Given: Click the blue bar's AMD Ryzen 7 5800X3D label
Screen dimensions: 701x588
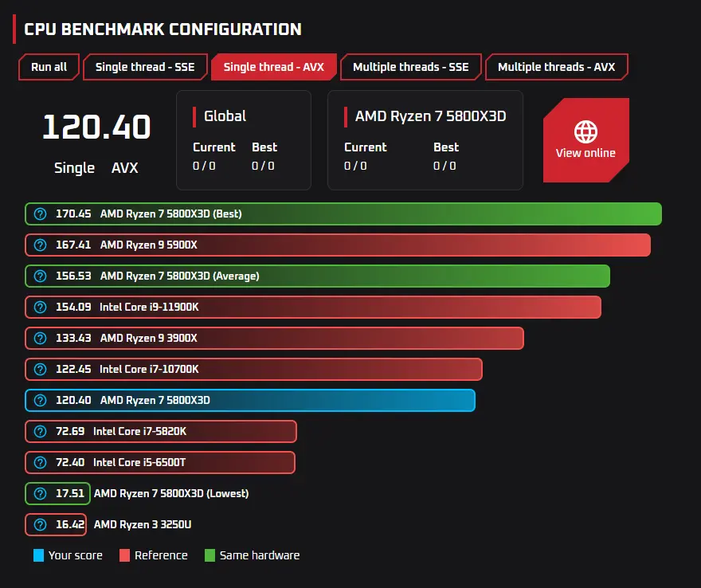Looking at the screenshot, I should (x=155, y=400).
